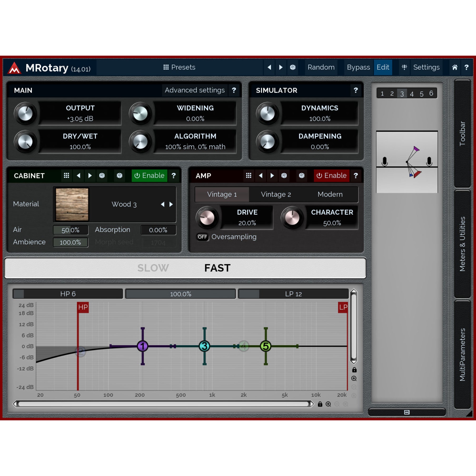Select Vintage 1 amp tab
Image resolution: width=476 pixels, height=476 pixels.
click(x=222, y=194)
